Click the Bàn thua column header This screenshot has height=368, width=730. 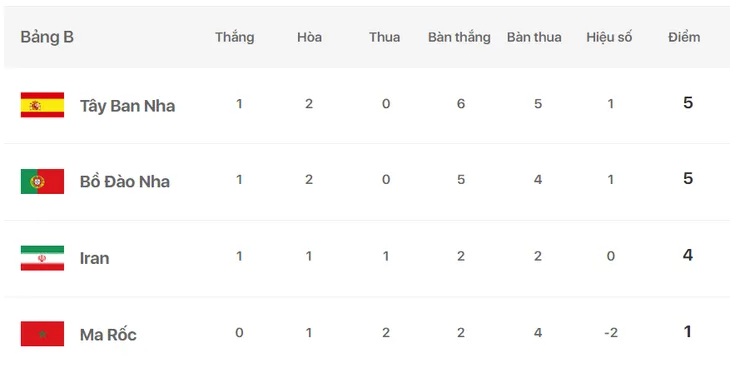coord(534,37)
